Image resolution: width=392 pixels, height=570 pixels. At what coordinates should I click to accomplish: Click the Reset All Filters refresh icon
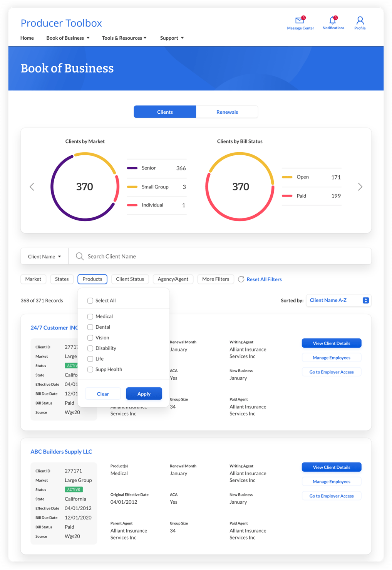coord(241,279)
